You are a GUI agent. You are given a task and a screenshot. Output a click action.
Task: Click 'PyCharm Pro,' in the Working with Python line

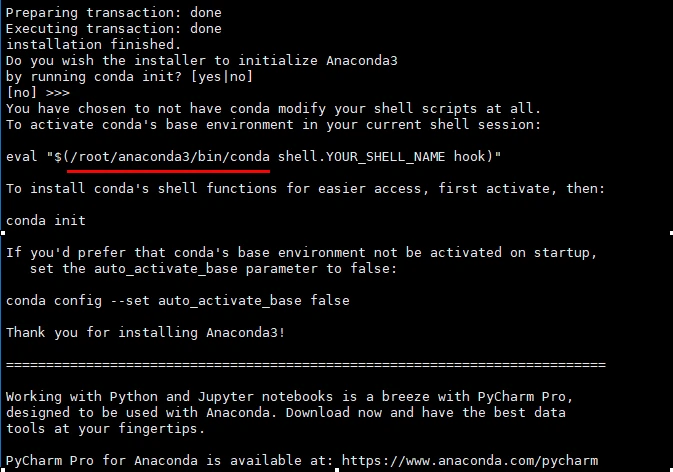(525, 397)
